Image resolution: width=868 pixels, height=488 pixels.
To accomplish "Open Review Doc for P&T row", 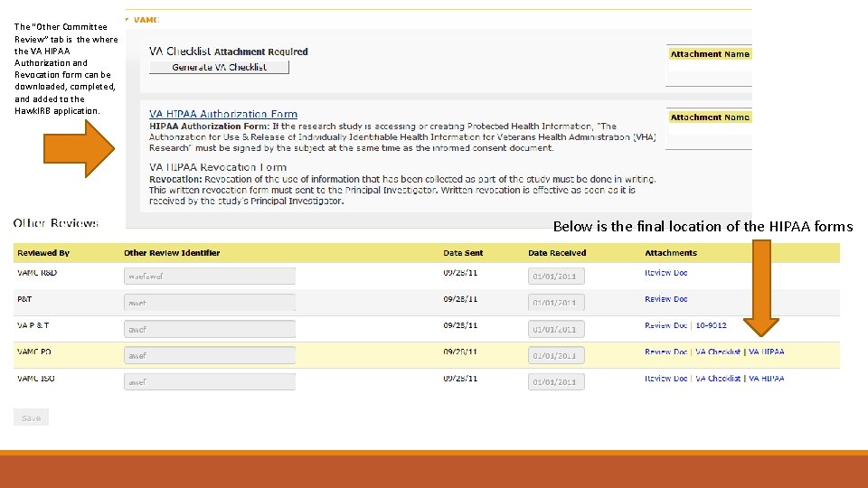I will pyautogui.click(x=666, y=299).
